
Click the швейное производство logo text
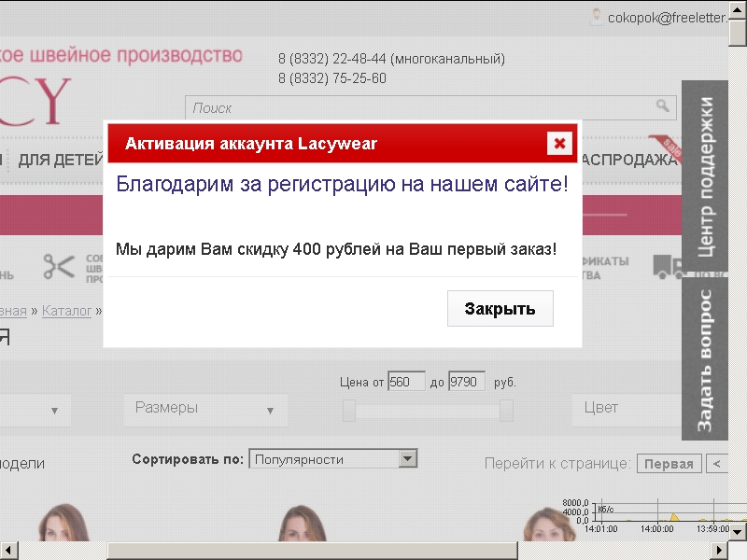(x=121, y=55)
